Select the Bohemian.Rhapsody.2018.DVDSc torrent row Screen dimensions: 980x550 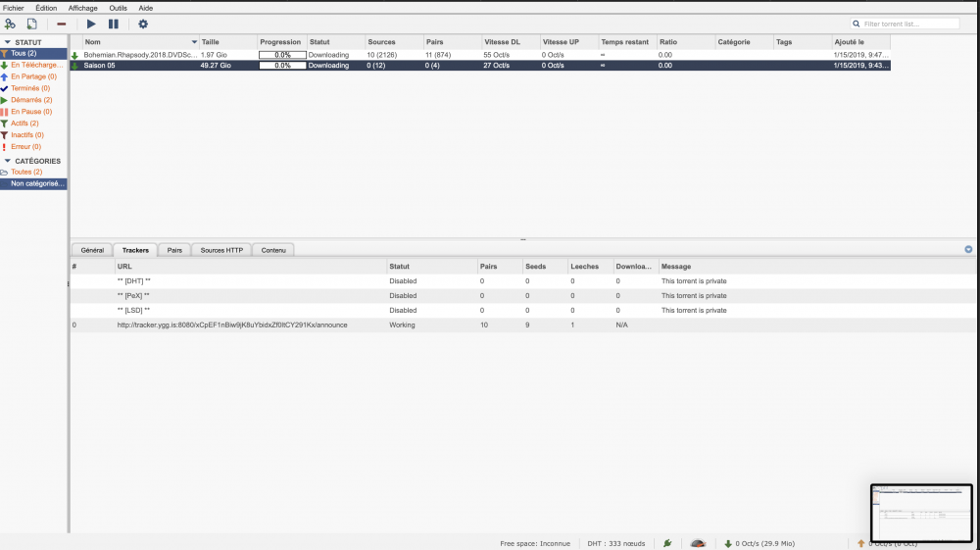(480, 55)
